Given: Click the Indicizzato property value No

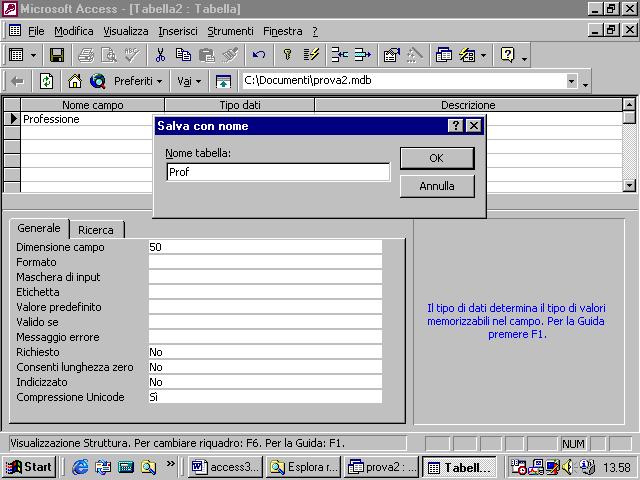Looking at the screenshot, I should (265, 382).
